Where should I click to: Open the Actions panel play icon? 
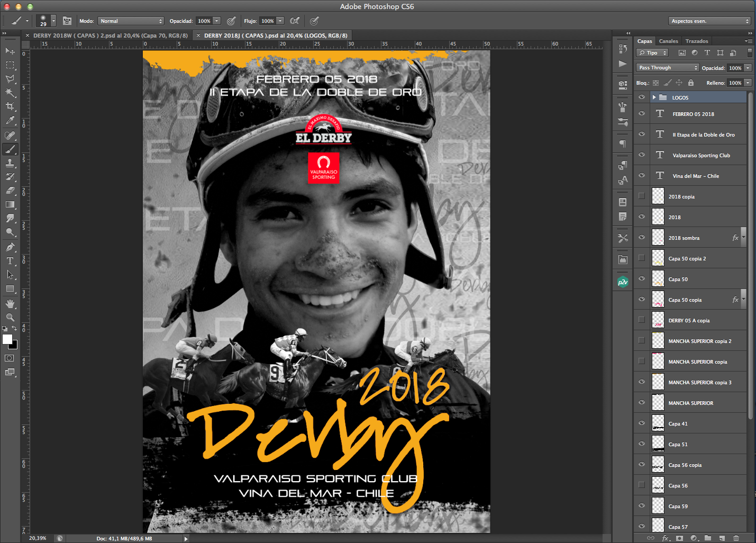623,64
